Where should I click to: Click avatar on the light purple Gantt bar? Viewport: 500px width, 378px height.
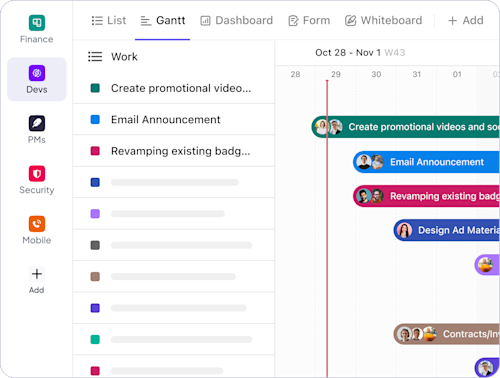click(485, 265)
